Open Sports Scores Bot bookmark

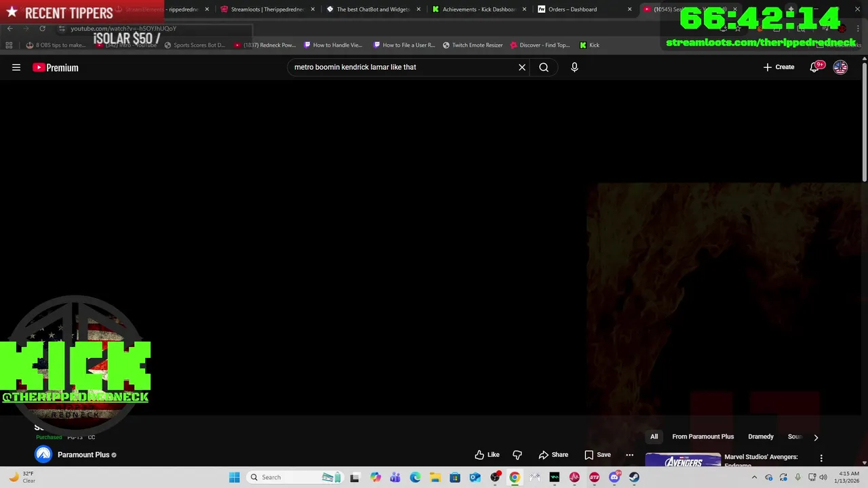(195, 45)
